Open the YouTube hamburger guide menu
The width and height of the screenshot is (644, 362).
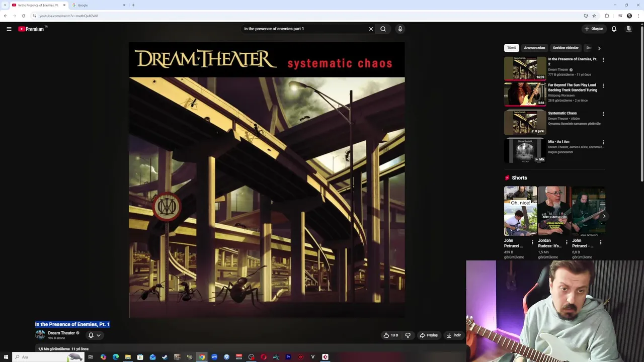click(x=9, y=29)
